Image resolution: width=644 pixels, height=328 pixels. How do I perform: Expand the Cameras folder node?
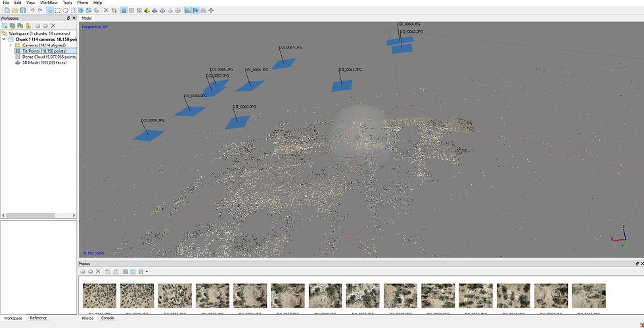11,45
